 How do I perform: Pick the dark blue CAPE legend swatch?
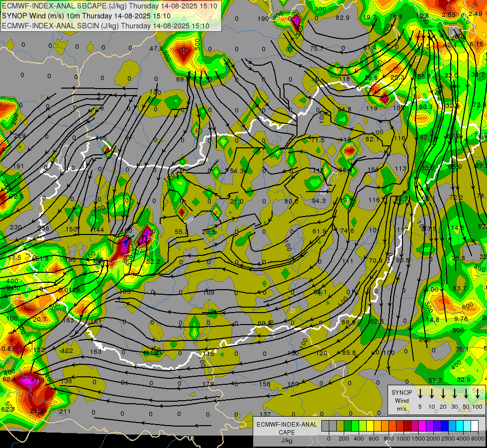coord(444,426)
